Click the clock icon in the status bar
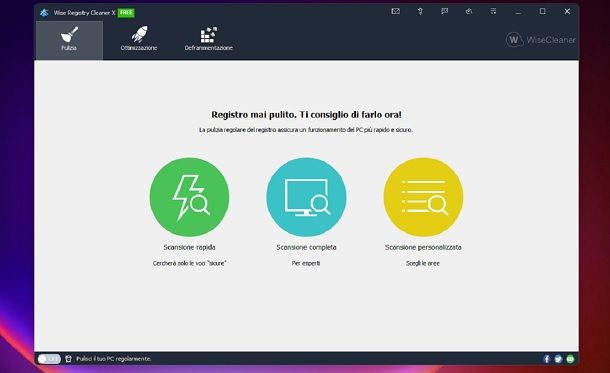610x373 pixels. tap(68, 359)
